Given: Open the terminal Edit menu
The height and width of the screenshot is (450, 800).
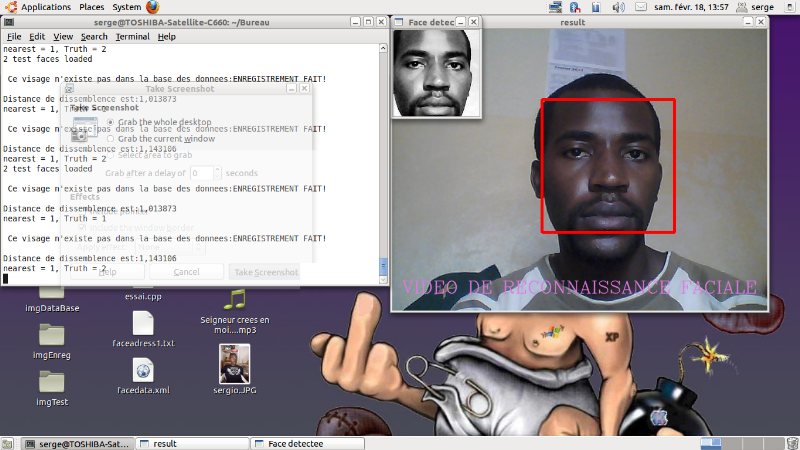Looking at the screenshot, I should [37, 37].
